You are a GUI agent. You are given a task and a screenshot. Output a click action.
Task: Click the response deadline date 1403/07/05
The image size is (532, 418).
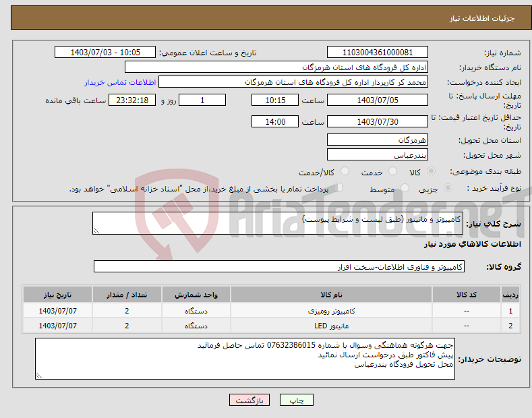(x=378, y=100)
